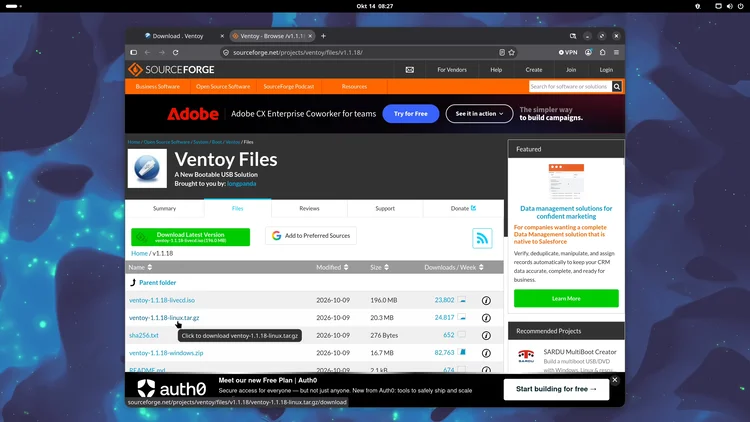
Task: Click the VPN button in browser toolbar
Action: [x=568, y=53]
